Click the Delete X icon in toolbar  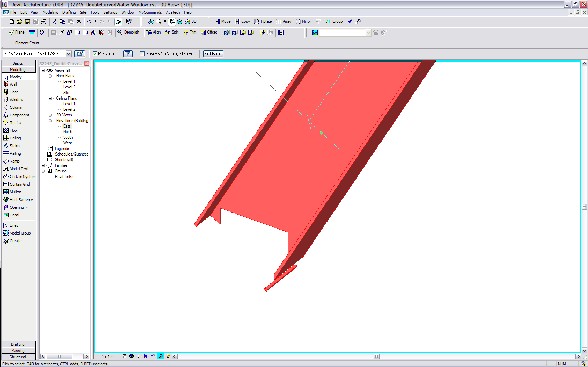pyautogui.click(x=79, y=22)
